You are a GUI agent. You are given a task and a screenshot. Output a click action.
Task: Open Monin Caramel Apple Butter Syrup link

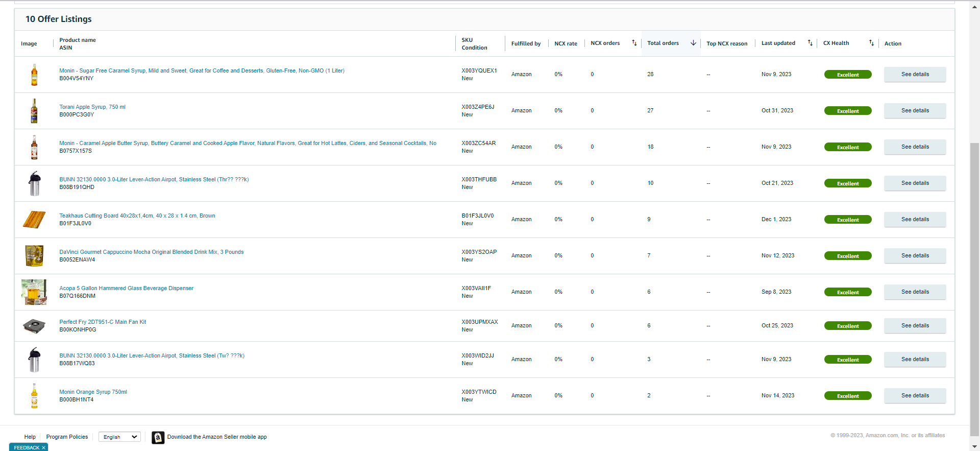(x=248, y=143)
